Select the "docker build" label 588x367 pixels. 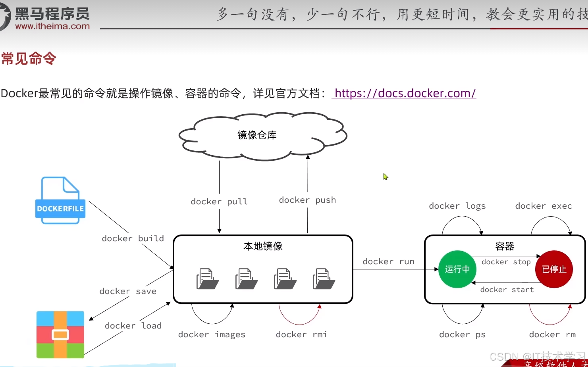133,238
